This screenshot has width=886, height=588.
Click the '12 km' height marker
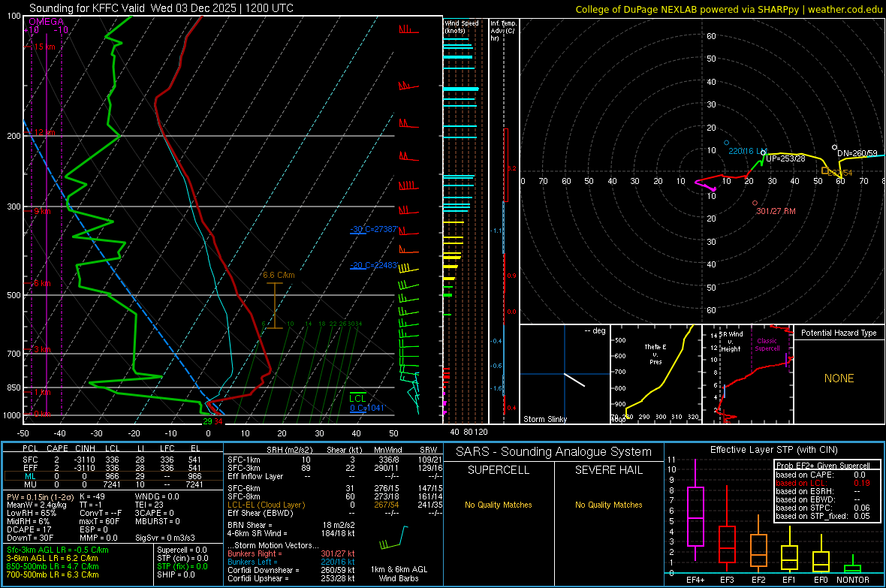point(44,132)
